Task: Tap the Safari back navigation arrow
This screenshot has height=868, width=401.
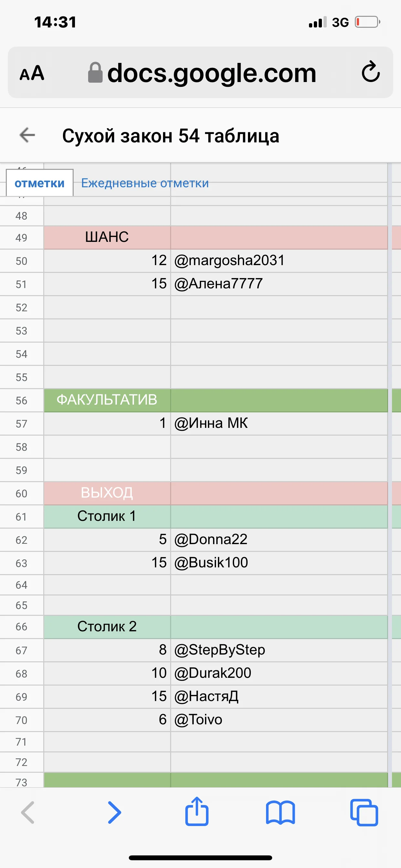Action: pyautogui.click(x=28, y=812)
